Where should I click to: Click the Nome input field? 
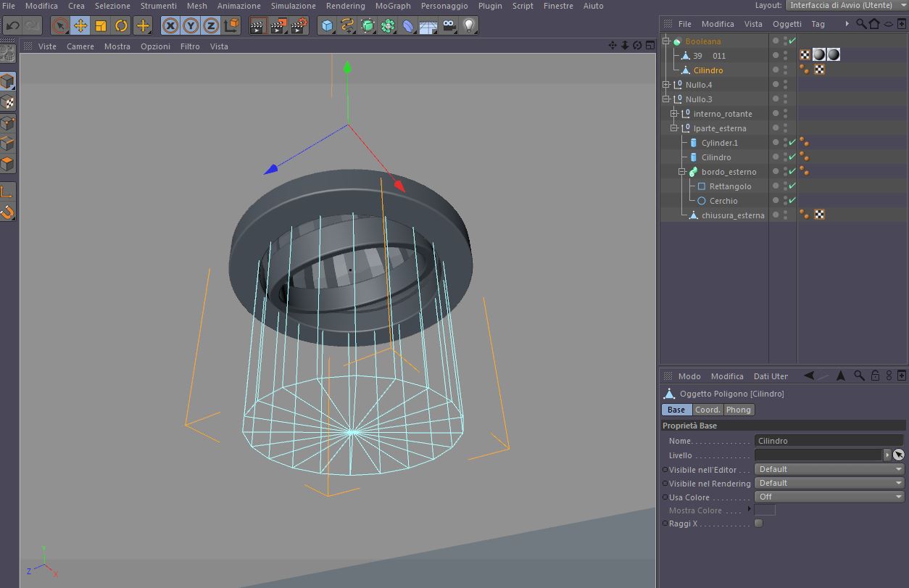pos(829,441)
